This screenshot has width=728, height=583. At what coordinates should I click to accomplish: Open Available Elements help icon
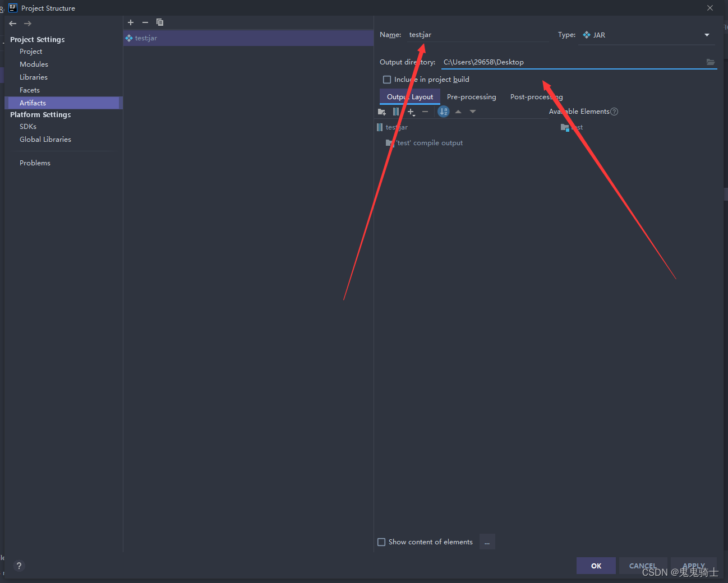(x=614, y=112)
